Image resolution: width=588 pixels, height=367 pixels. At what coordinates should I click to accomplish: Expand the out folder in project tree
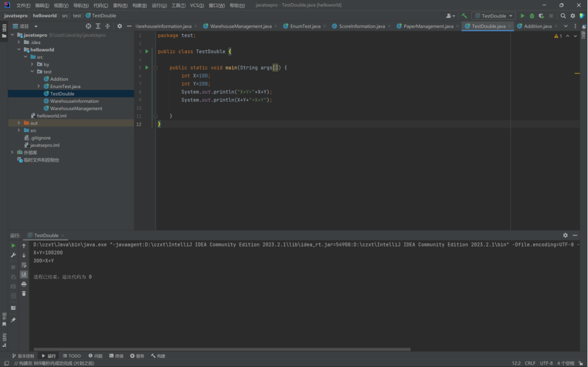(x=19, y=123)
